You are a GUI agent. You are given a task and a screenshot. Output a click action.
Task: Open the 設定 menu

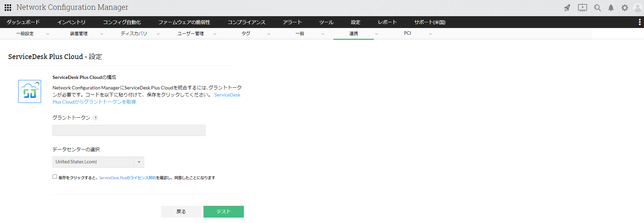356,22
